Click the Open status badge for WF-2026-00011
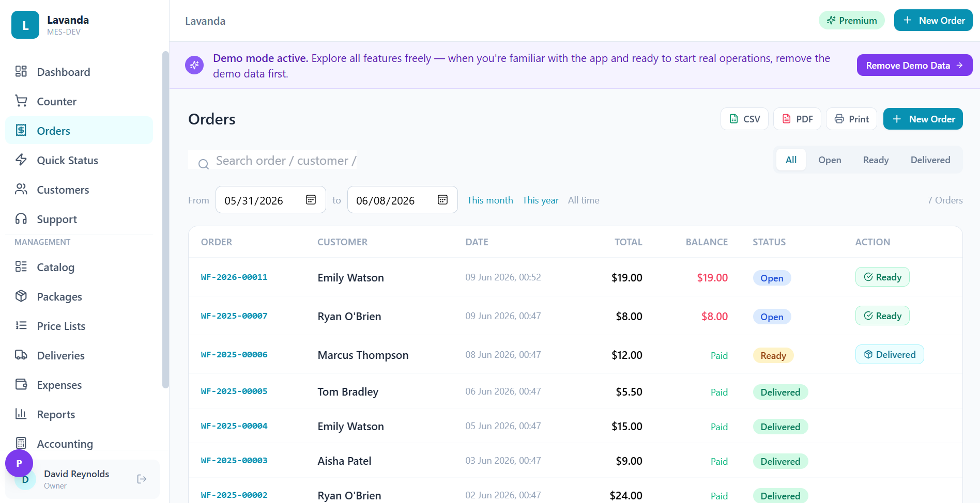The image size is (980, 503). click(x=772, y=278)
